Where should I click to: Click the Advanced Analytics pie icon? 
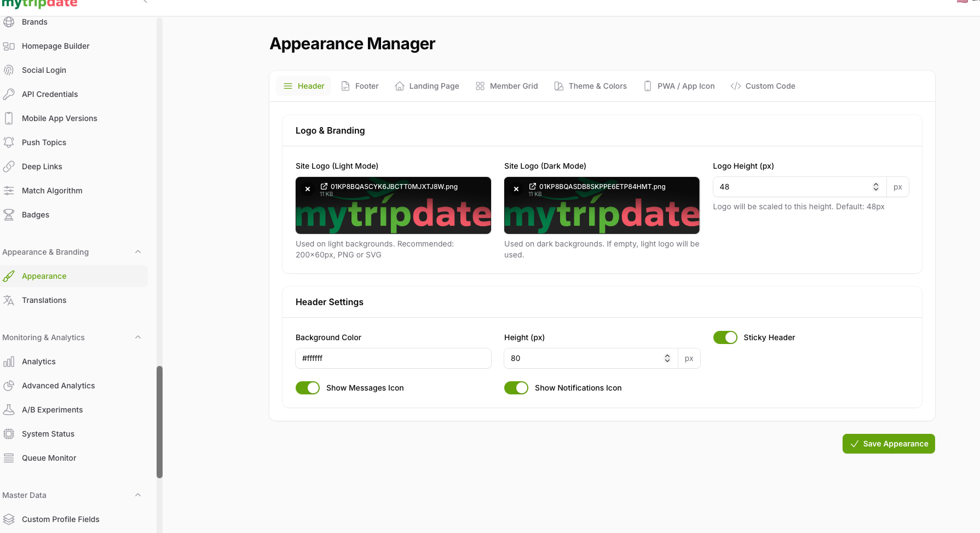pos(9,386)
